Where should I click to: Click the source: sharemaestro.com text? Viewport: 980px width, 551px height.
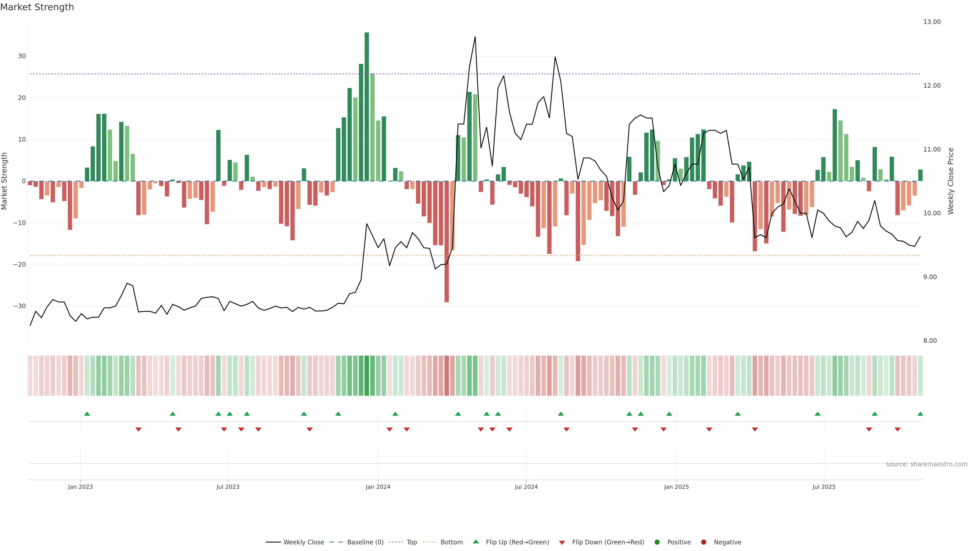coord(926,464)
